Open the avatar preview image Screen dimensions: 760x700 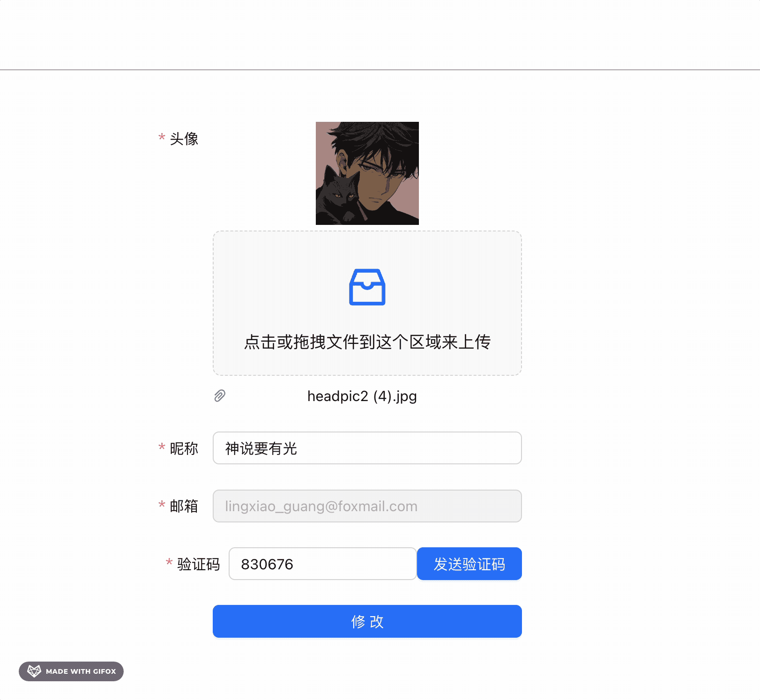click(367, 173)
